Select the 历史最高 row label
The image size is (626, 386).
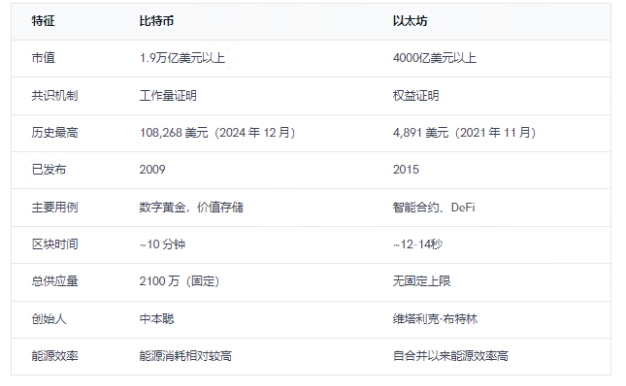pyautogui.click(x=55, y=133)
